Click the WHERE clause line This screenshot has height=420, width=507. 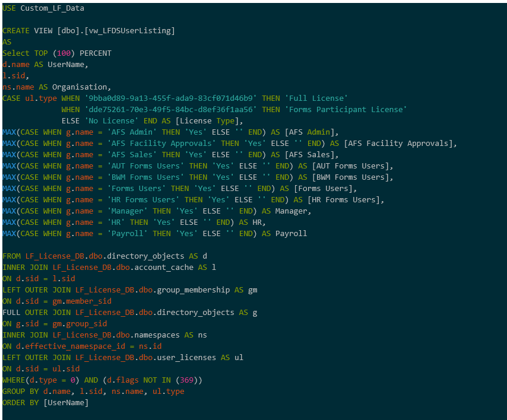102,380
